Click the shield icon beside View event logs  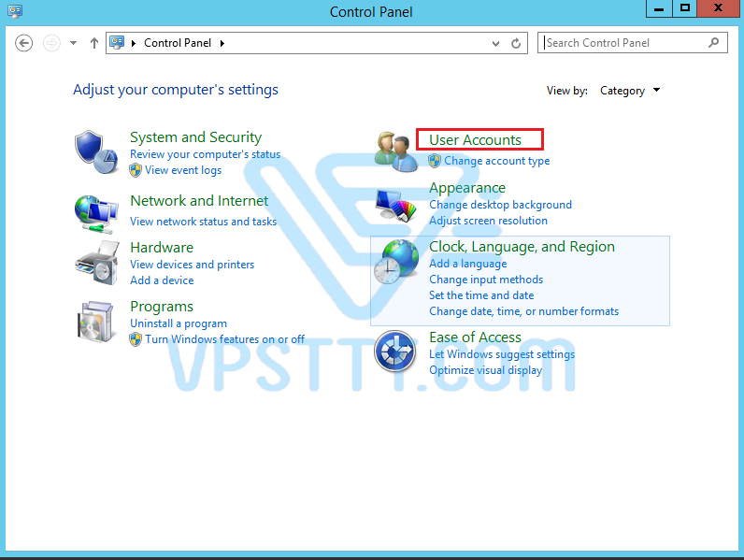click(136, 170)
